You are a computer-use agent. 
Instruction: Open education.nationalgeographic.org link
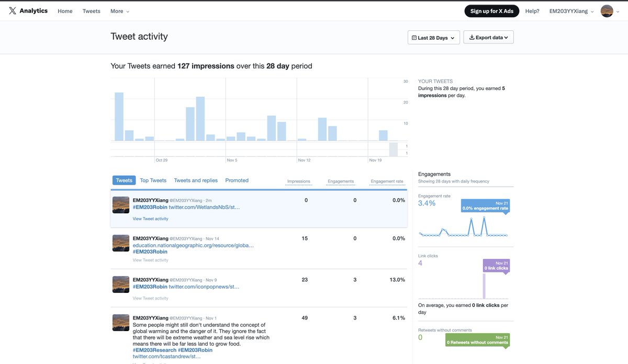pos(193,245)
